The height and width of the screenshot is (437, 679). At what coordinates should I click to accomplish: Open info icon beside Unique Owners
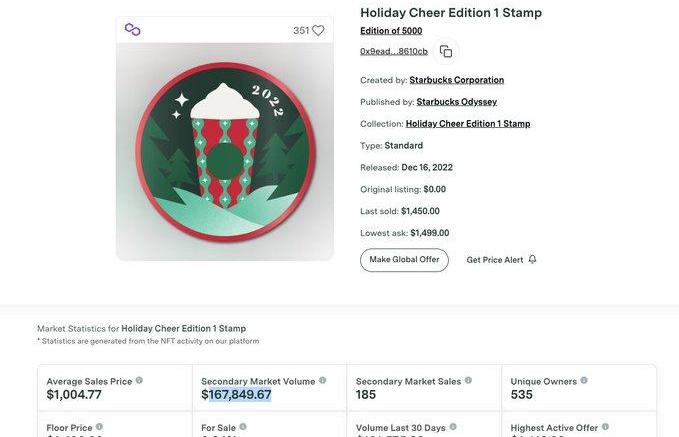[x=584, y=381]
